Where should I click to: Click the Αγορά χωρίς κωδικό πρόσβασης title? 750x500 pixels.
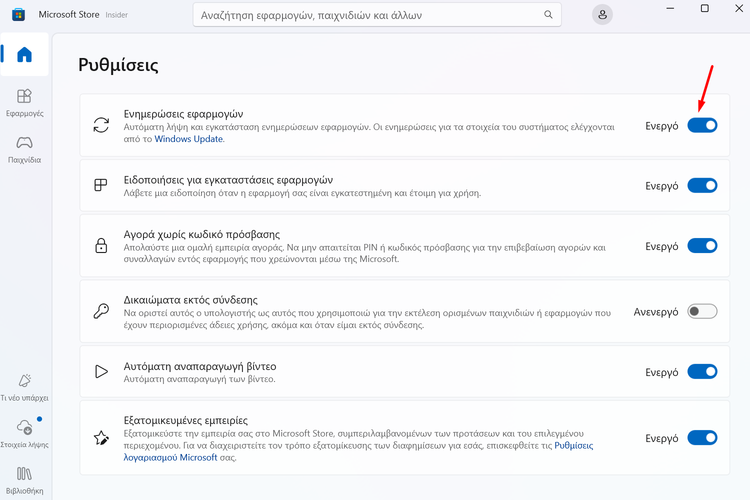pyautogui.click(x=201, y=234)
